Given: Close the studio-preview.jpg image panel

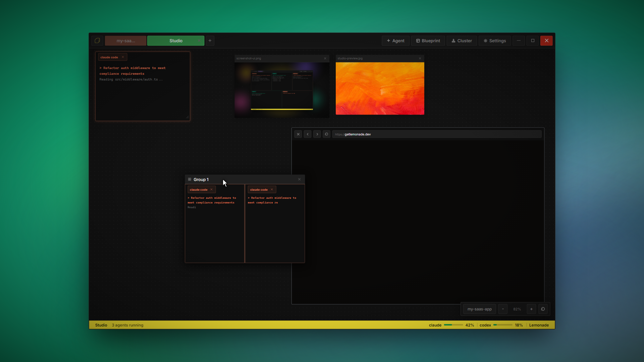Looking at the screenshot, I should [x=420, y=58].
